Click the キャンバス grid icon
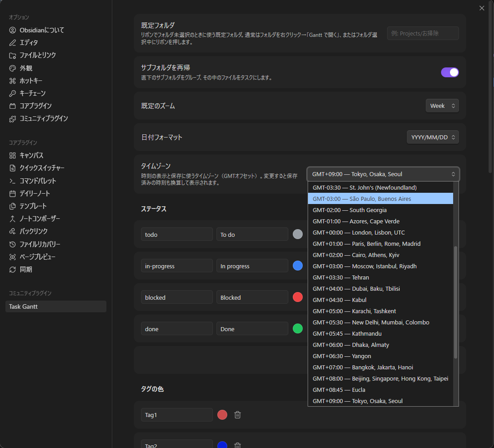Image resolution: width=494 pixels, height=448 pixels. 13,155
